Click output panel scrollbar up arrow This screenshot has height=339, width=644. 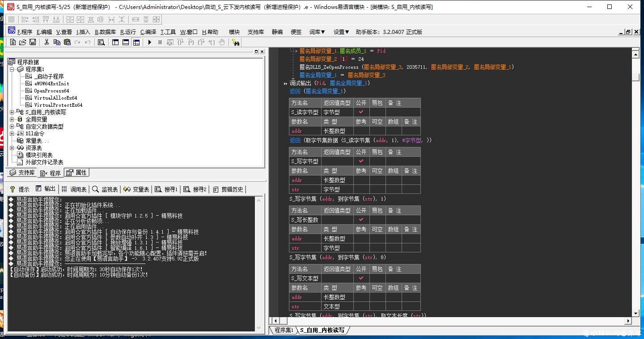pos(258,200)
